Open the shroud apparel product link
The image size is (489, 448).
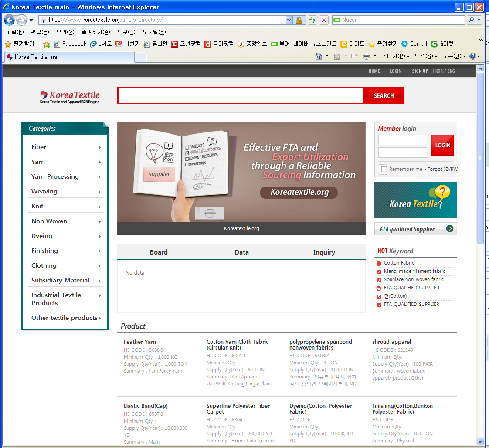(391, 342)
